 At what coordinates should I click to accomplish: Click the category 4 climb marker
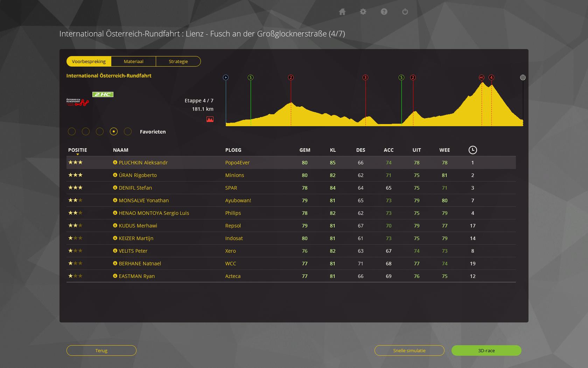(x=491, y=77)
